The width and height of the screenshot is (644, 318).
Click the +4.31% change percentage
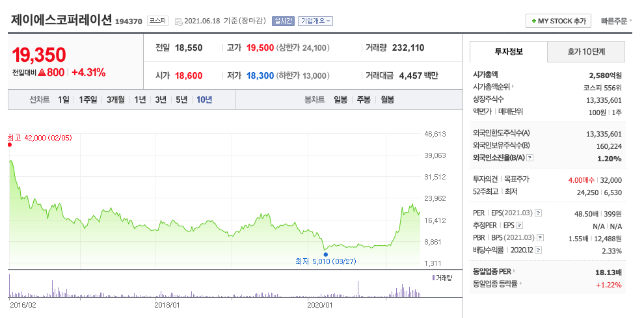(x=88, y=73)
